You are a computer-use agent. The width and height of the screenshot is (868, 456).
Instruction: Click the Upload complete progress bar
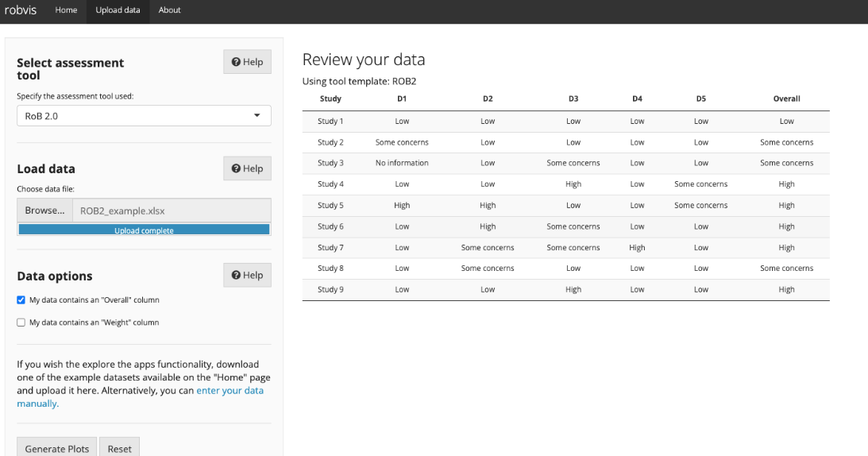[x=144, y=230]
